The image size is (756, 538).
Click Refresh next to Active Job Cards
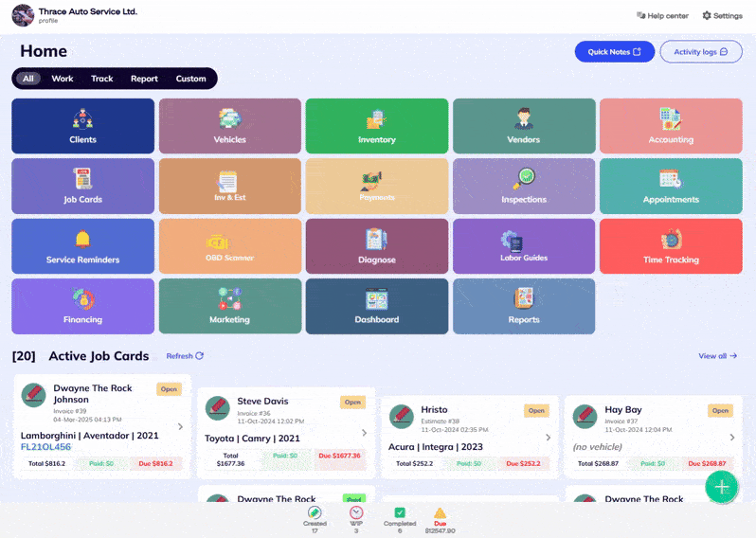pos(185,356)
